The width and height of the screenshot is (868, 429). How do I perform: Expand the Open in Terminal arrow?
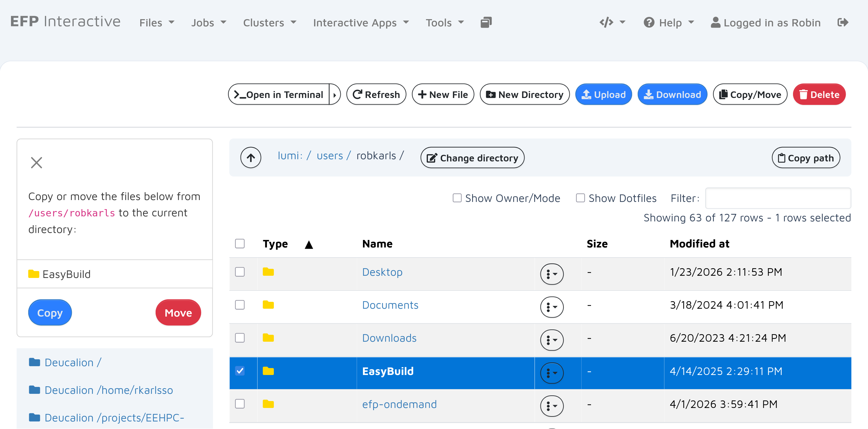click(x=335, y=95)
